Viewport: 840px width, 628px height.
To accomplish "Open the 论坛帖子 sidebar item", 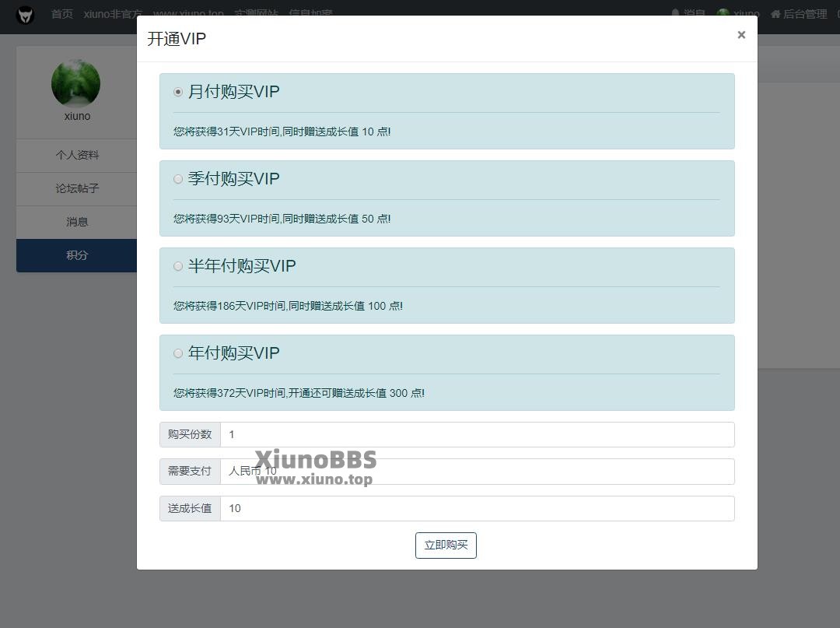I will (x=77, y=188).
